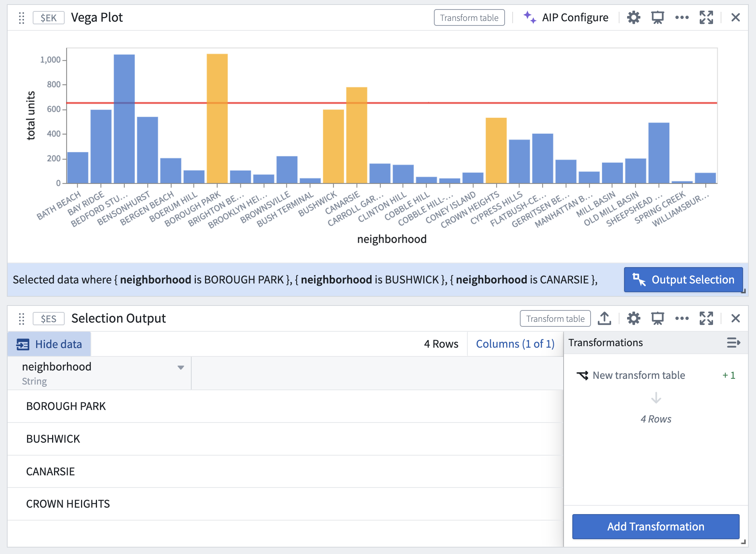Screen dimensions: 756x554
Task: Open the Columns (1 of 1) selector
Action: 515,344
